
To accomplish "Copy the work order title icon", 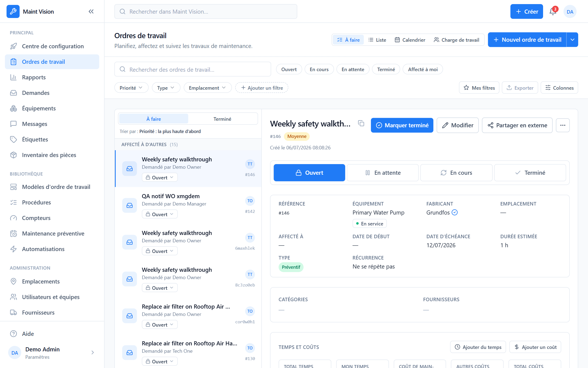I will click(361, 123).
